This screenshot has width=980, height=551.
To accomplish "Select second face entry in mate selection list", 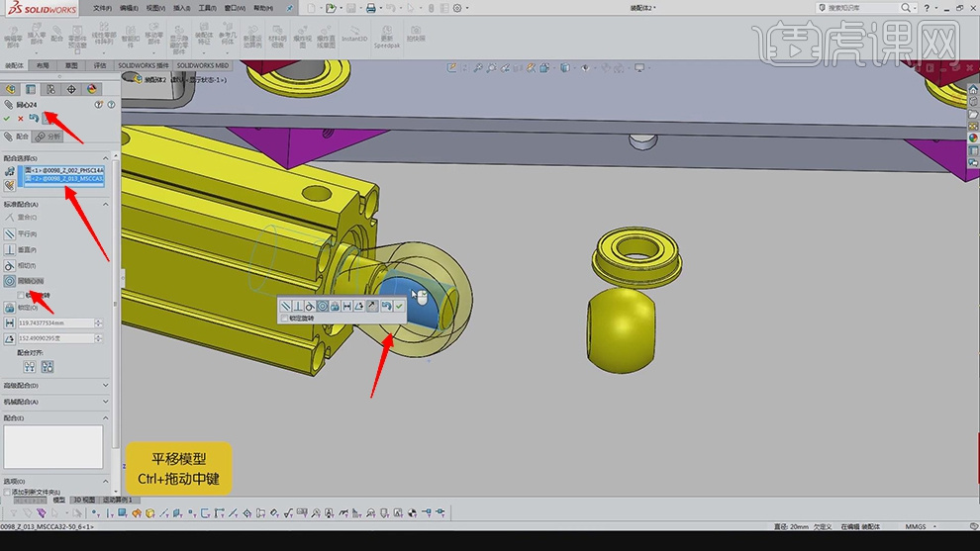I will click(x=65, y=178).
